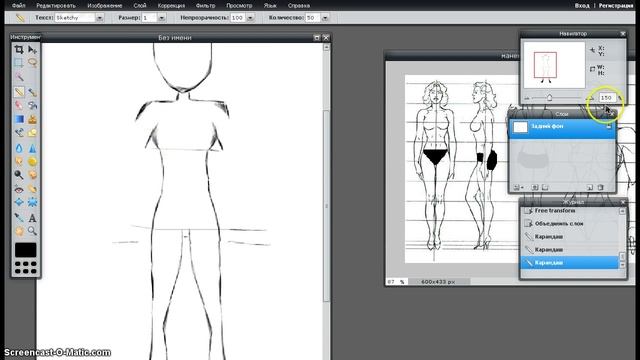Select the yellow Sponge tool
The width and height of the screenshot is (640, 360).
click(32, 161)
